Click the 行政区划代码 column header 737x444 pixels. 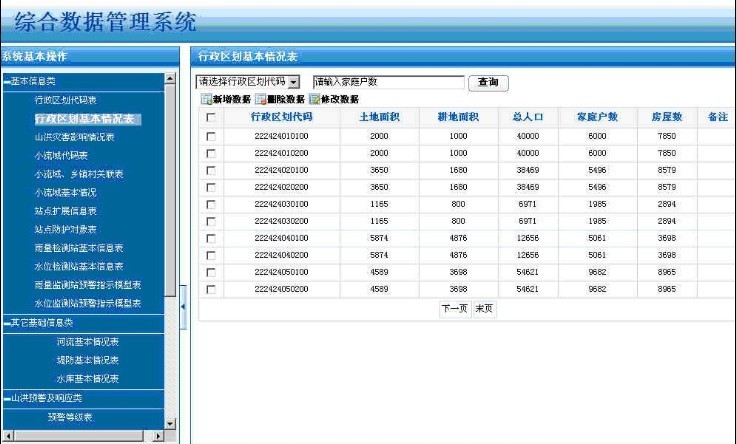click(282, 117)
